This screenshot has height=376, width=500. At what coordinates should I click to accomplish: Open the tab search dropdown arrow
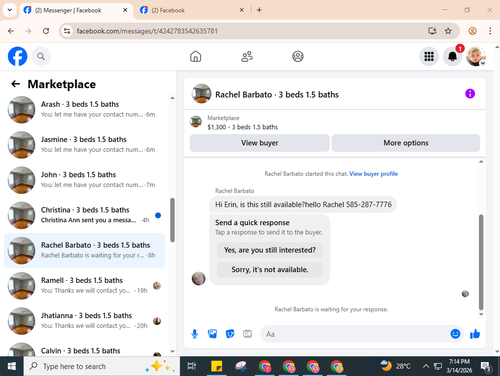point(10,10)
